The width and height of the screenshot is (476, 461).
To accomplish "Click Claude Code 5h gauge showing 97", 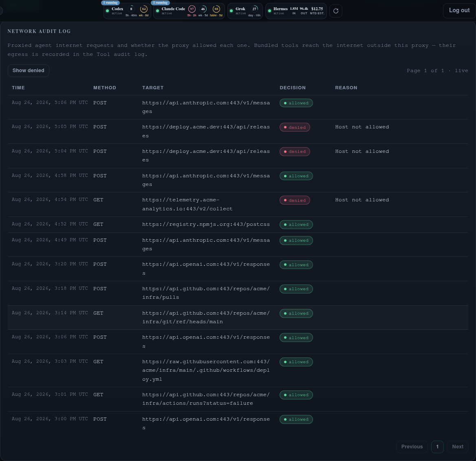I will pos(192,9).
